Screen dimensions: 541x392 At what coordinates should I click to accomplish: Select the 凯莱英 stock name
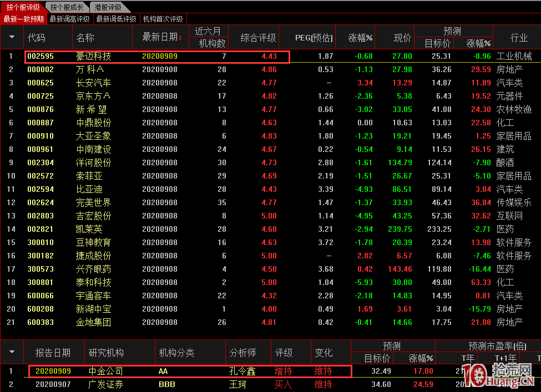coord(89,229)
